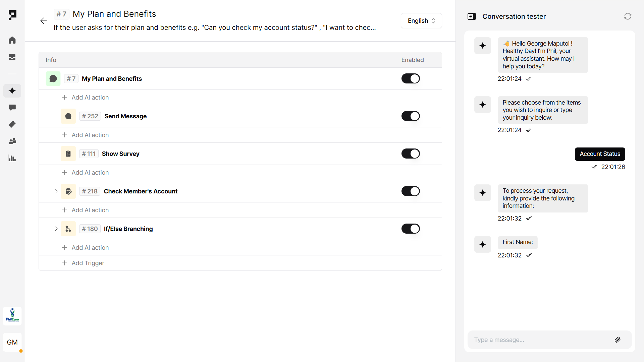Click Add Trigger link

(x=88, y=263)
